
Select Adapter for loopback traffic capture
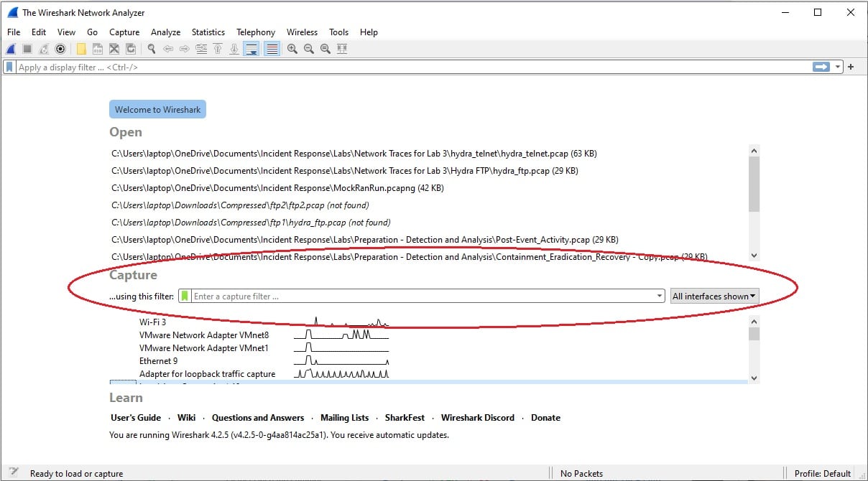(x=207, y=374)
